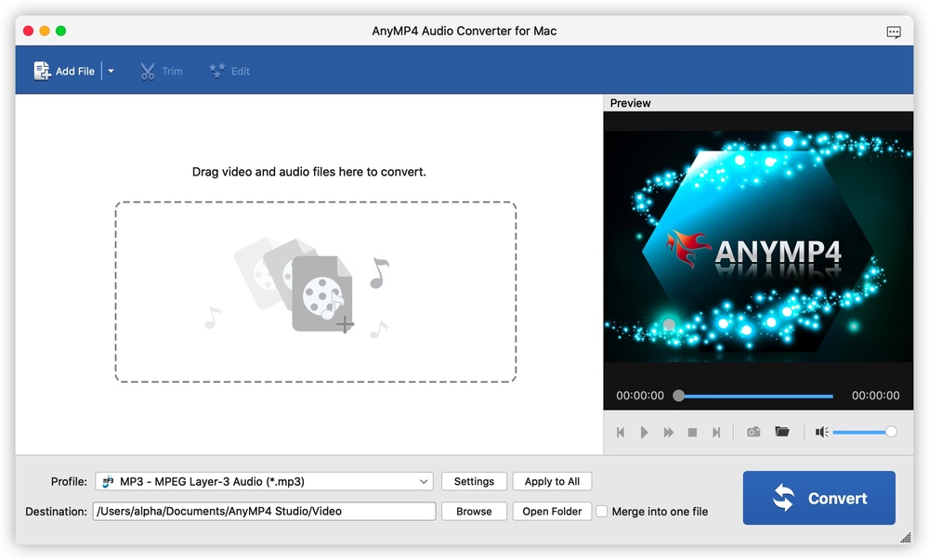Play the preview video

tap(644, 432)
